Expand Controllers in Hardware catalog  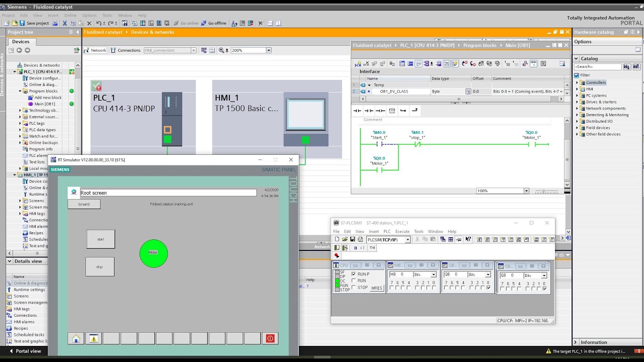(x=578, y=82)
